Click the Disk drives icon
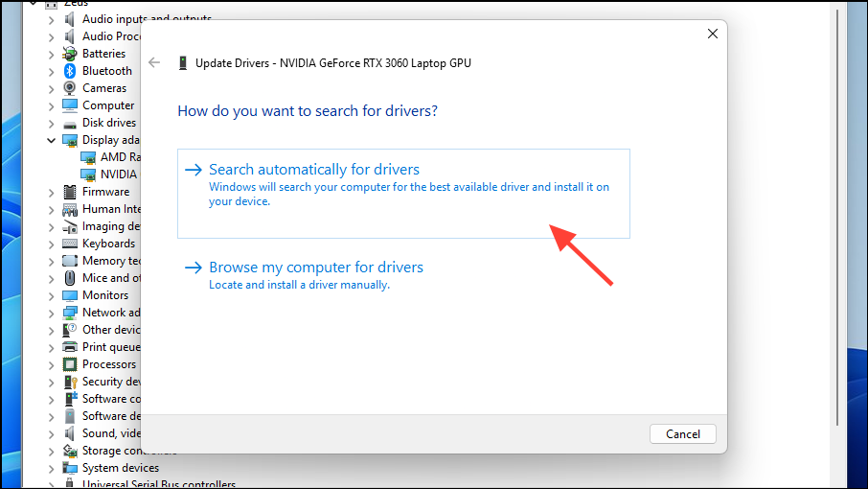The width and height of the screenshot is (868, 489). point(70,124)
